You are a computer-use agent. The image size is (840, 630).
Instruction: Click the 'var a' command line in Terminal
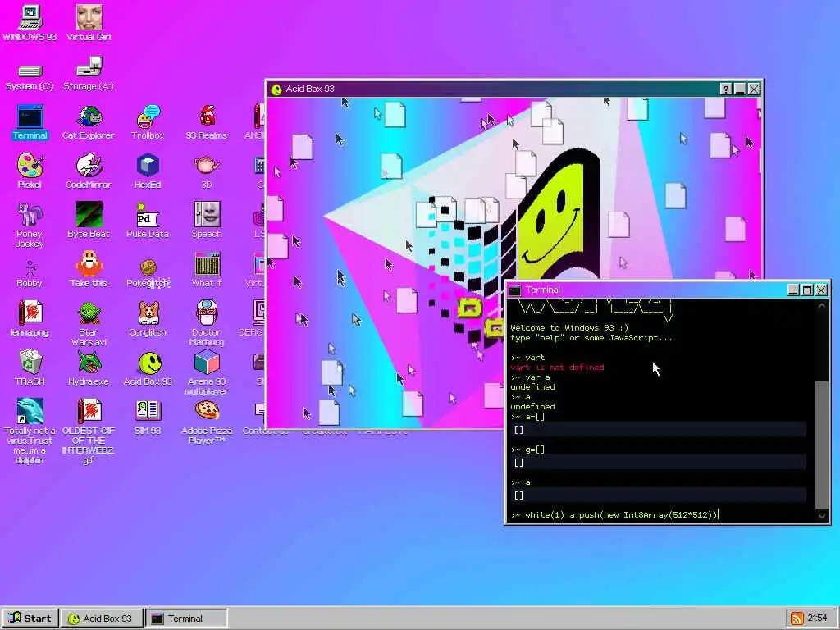(531, 377)
